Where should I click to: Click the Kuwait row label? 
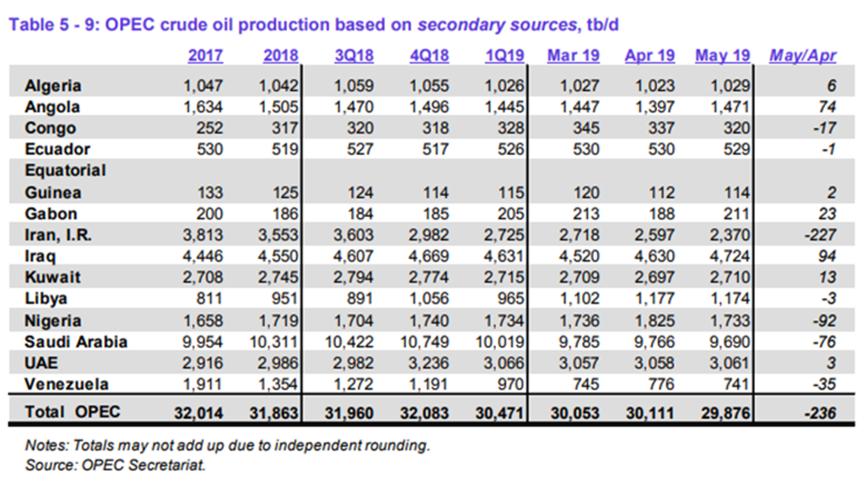53,277
